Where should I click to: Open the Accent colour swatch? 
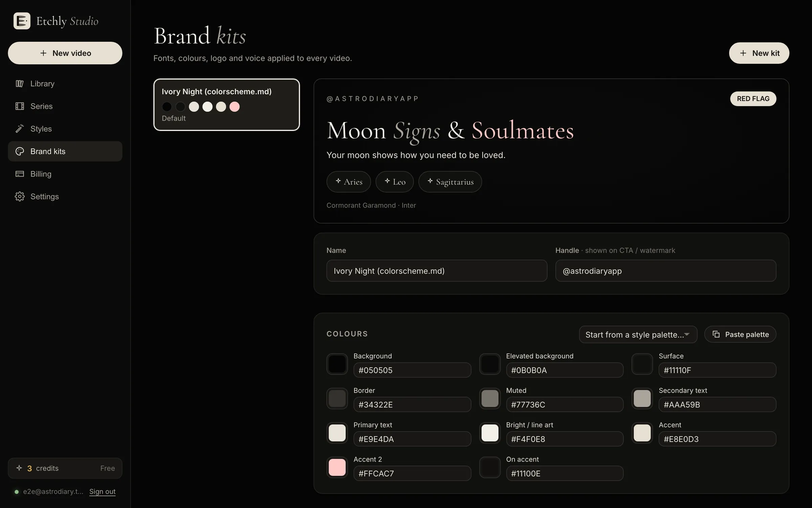642,433
